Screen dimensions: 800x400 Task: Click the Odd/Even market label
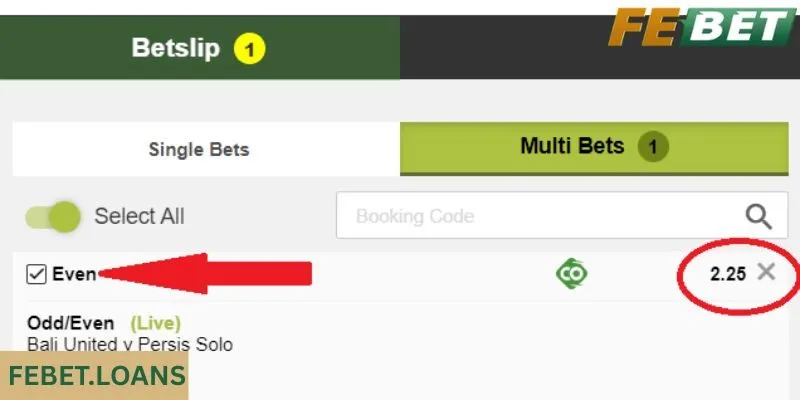coord(70,323)
